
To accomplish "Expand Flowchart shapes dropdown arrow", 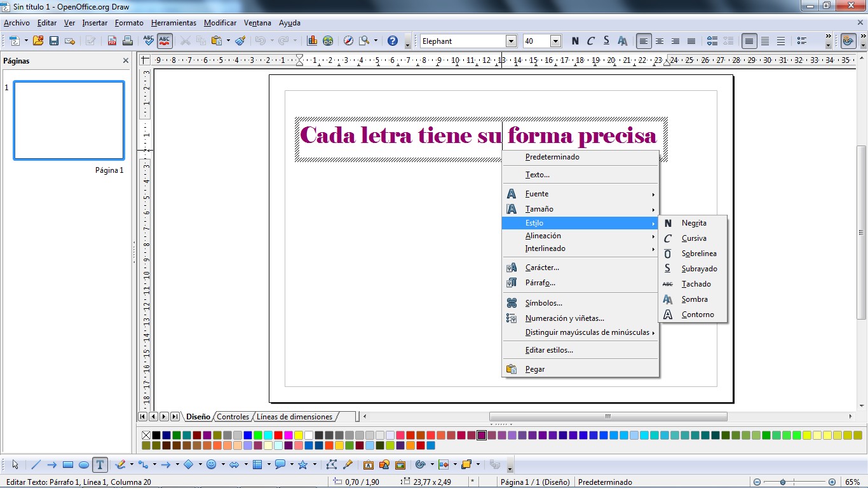I will (269, 464).
